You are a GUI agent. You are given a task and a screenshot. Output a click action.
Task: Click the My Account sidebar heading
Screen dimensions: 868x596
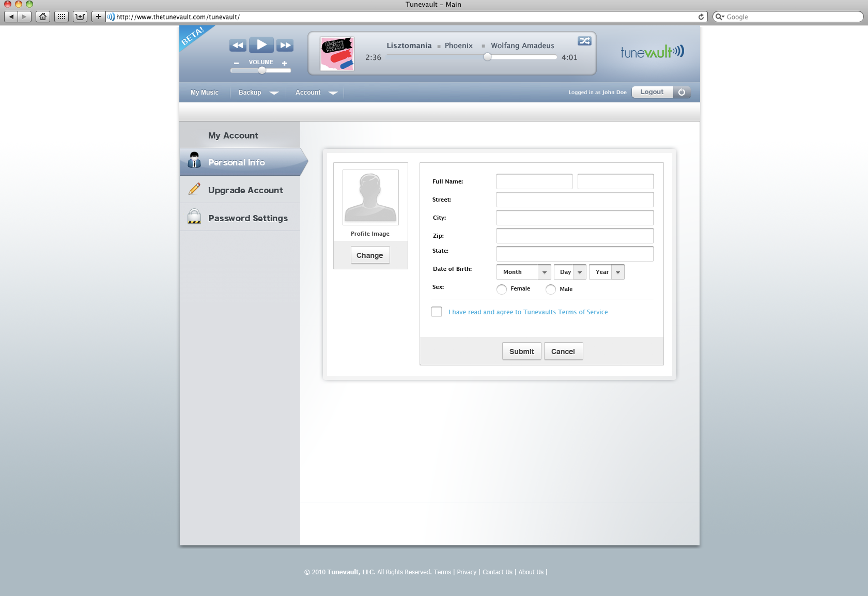click(x=233, y=135)
